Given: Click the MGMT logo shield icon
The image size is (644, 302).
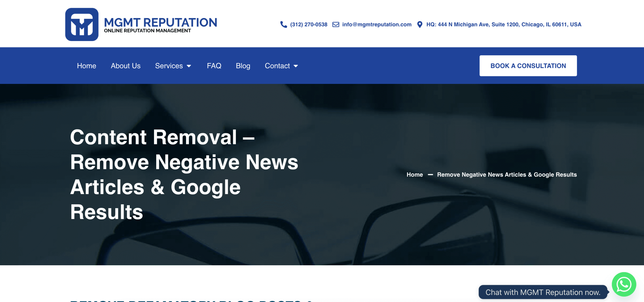Looking at the screenshot, I should (x=82, y=24).
